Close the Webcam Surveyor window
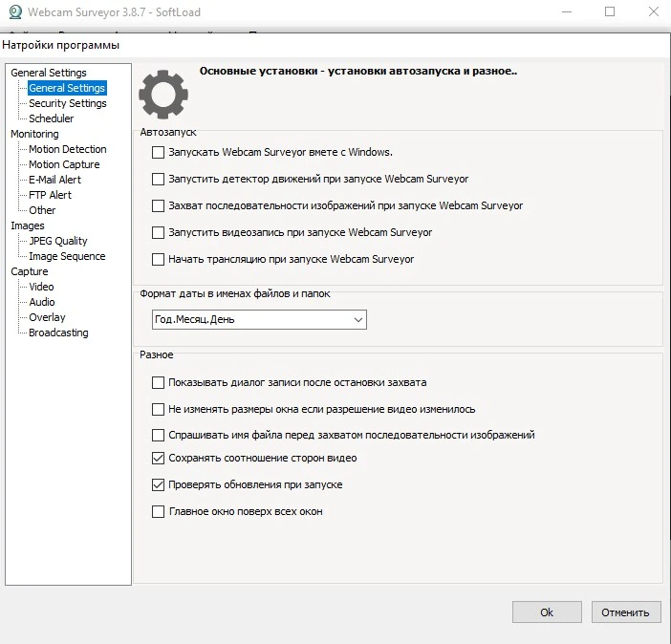This screenshot has width=671, height=644. pyautogui.click(x=654, y=11)
